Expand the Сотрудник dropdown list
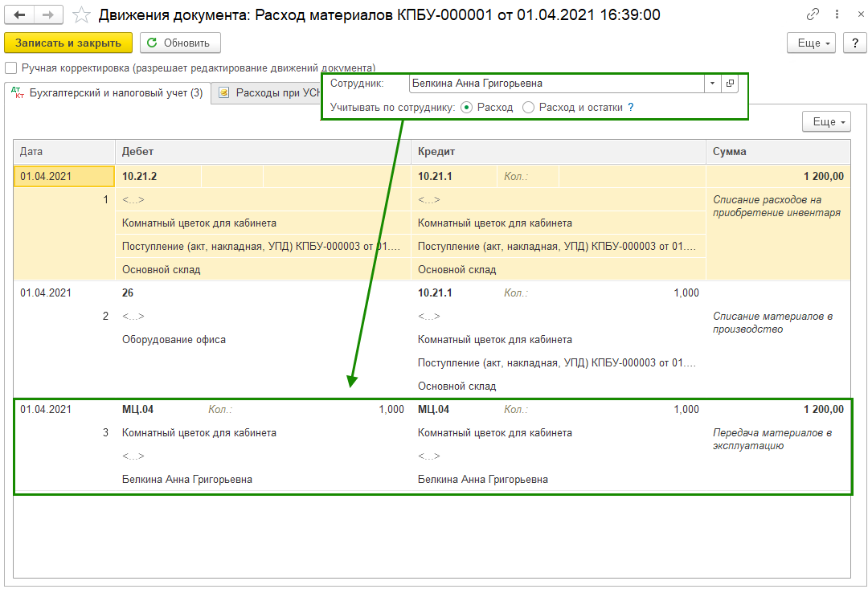Viewport: 868px width, 589px height. pyautogui.click(x=712, y=84)
